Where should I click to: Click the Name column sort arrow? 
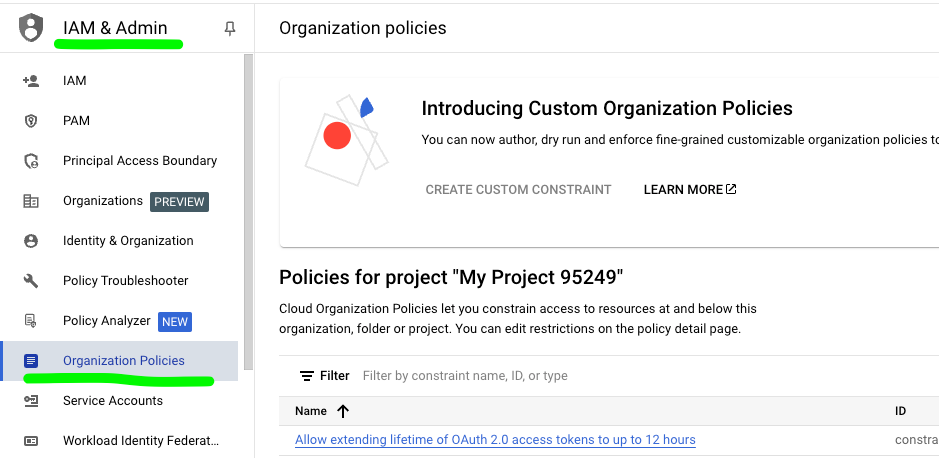(343, 411)
